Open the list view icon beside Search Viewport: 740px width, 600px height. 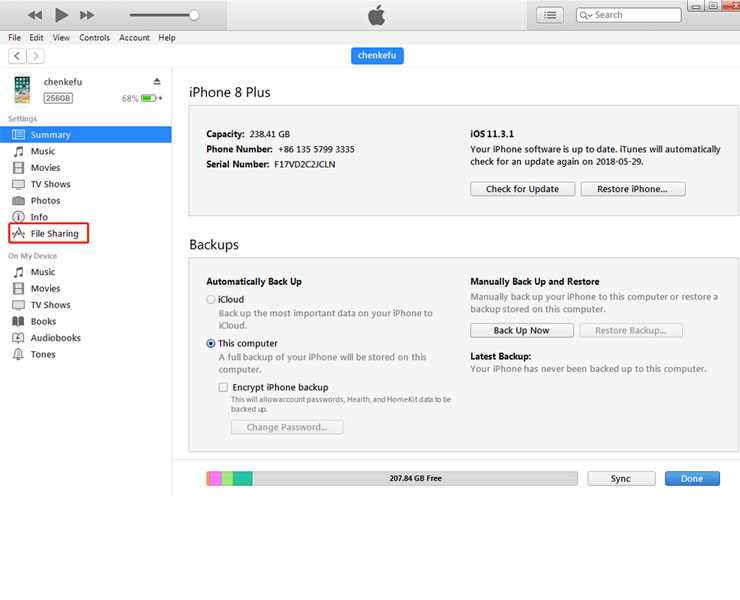[550, 15]
